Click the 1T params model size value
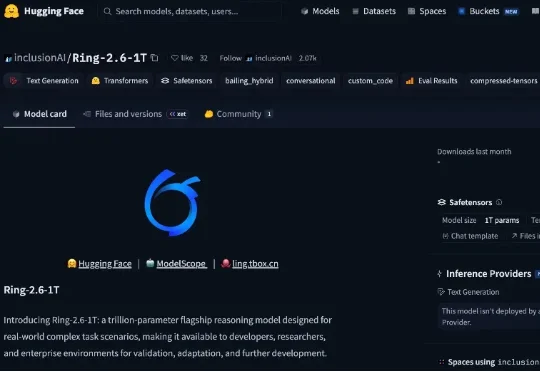540x372 pixels. (x=502, y=220)
